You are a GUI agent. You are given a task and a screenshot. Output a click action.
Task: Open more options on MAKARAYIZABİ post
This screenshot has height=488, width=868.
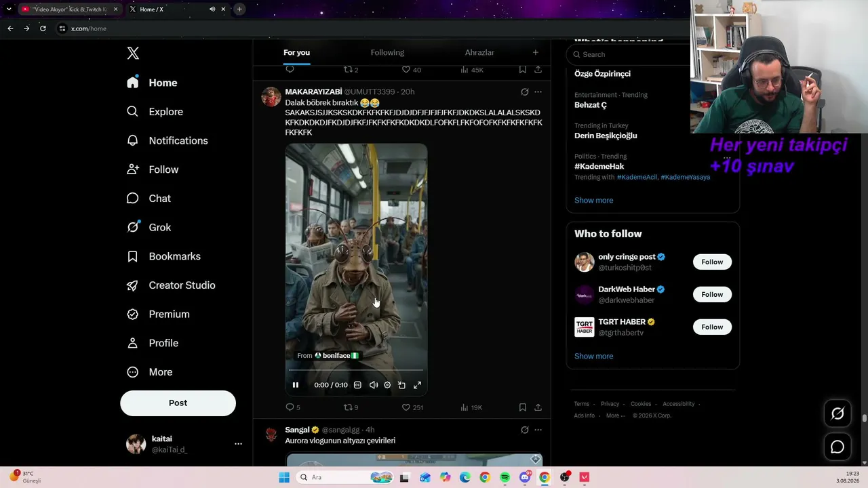coord(538,91)
